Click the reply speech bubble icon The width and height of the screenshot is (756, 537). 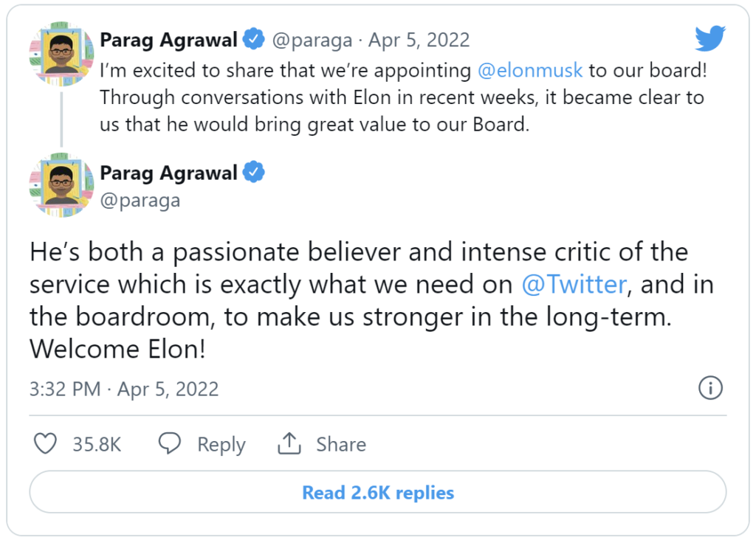(x=170, y=443)
